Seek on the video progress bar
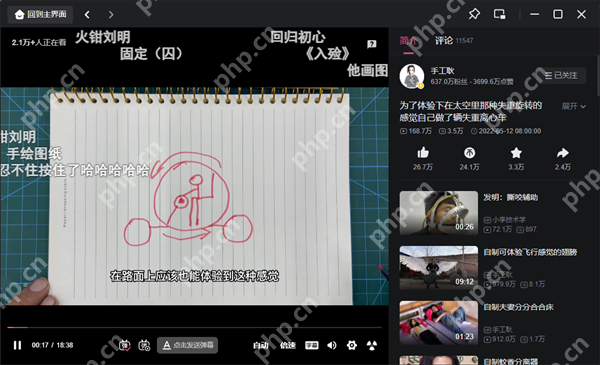Screen dimensions: 600x365 click(194, 328)
